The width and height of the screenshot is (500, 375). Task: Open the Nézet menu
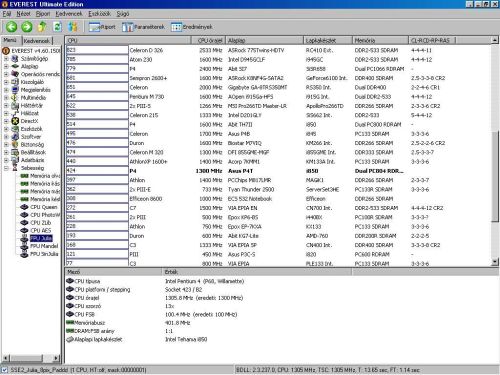[23, 14]
